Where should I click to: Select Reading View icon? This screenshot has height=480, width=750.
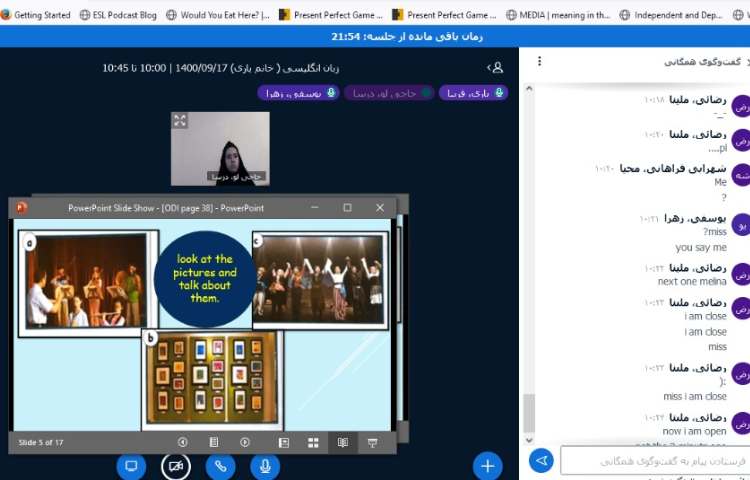point(342,442)
